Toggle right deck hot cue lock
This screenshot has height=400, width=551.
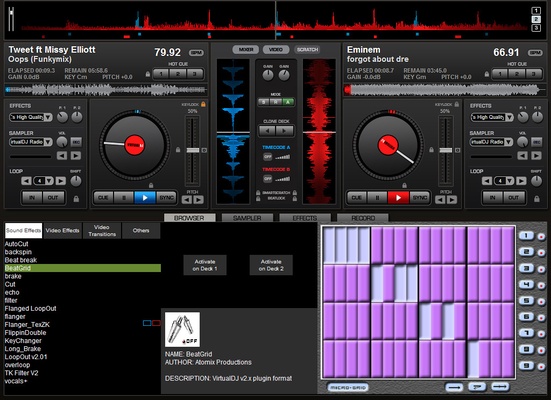click(x=487, y=74)
